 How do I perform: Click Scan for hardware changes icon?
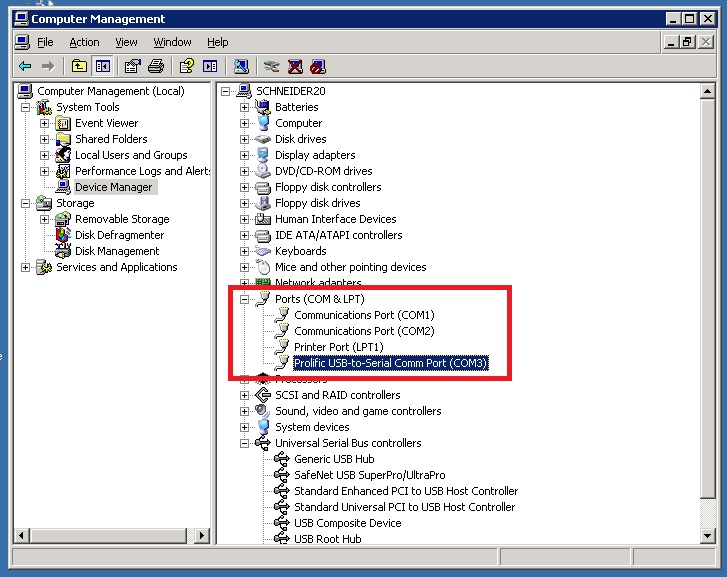(241, 67)
